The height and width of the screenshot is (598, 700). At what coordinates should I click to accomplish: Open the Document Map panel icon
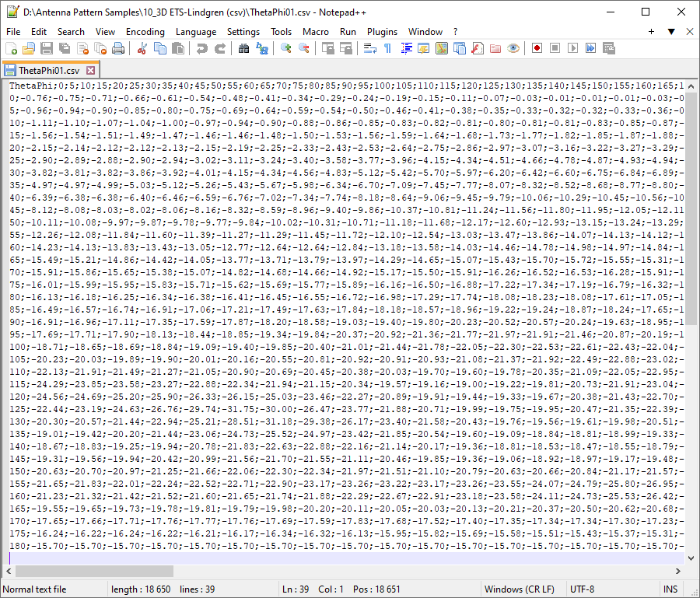(440, 48)
